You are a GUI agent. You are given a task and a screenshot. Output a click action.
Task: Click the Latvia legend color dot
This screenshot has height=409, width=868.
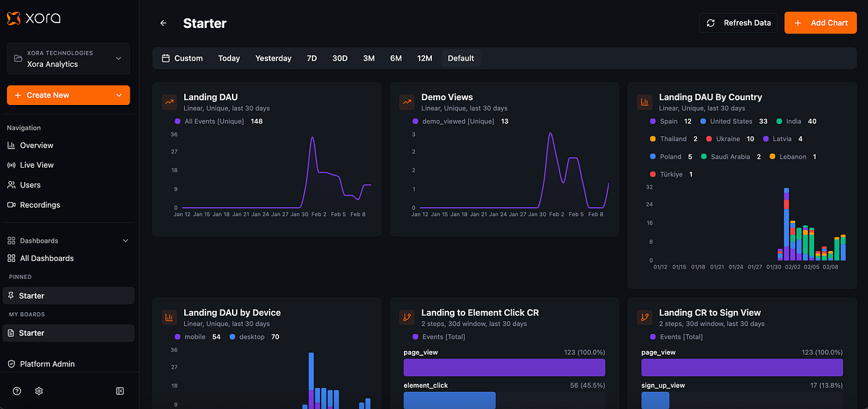click(x=765, y=139)
